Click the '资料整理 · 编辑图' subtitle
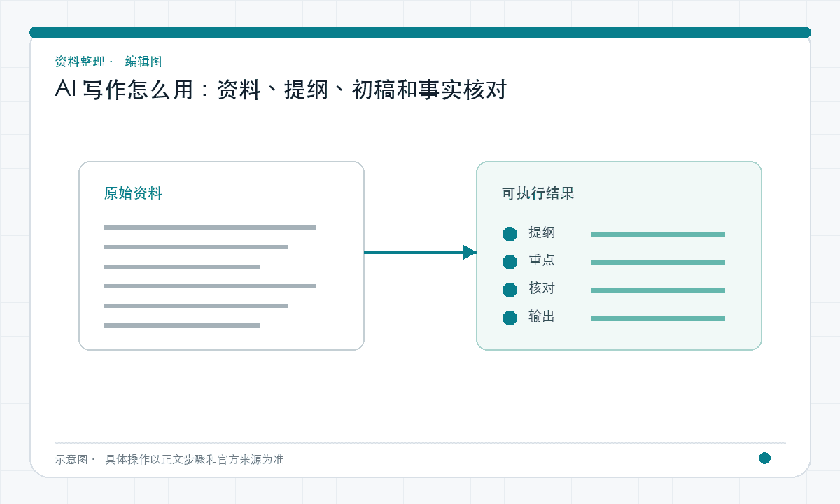Image resolution: width=840 pixels, height=504 pixels. coord(108,62)
